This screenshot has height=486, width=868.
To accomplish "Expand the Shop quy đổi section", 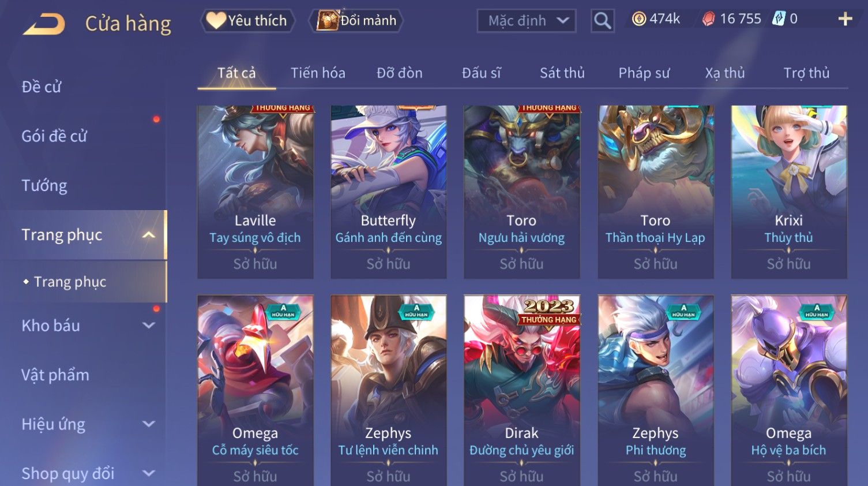I will click(x=149, y=473).
